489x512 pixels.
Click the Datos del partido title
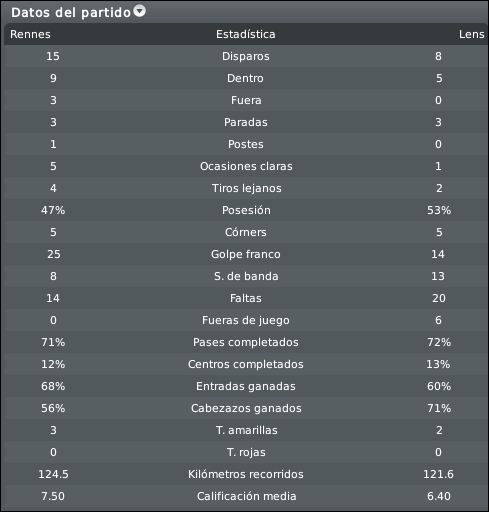[x=71, y=13]
